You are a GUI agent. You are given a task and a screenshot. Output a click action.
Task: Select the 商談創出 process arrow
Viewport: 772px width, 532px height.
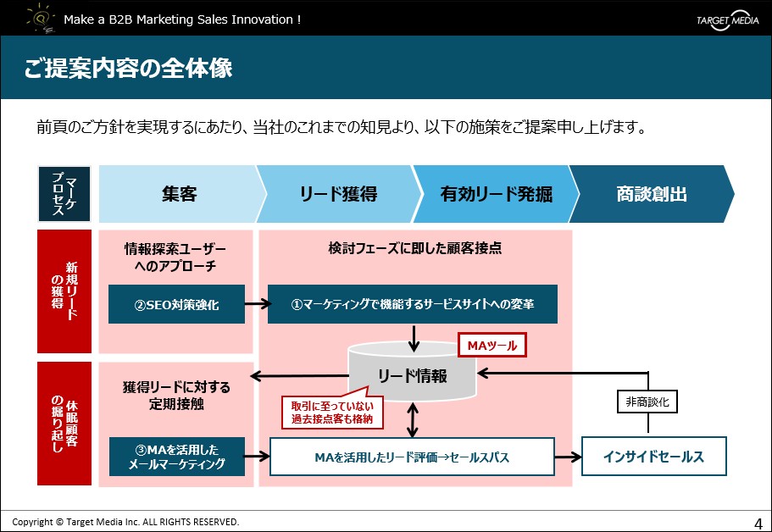[652, 194]
